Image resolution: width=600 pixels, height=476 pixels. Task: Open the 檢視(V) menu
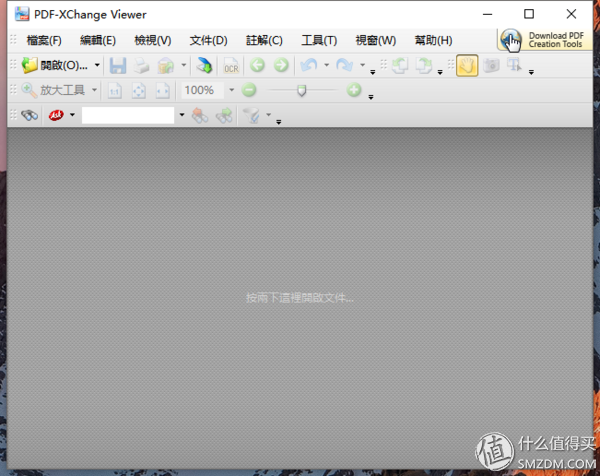153,40
